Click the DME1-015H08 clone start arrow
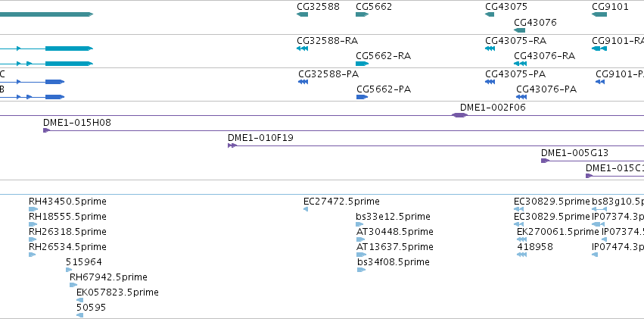This screenshot has width=644, height=319. [46, 130]
